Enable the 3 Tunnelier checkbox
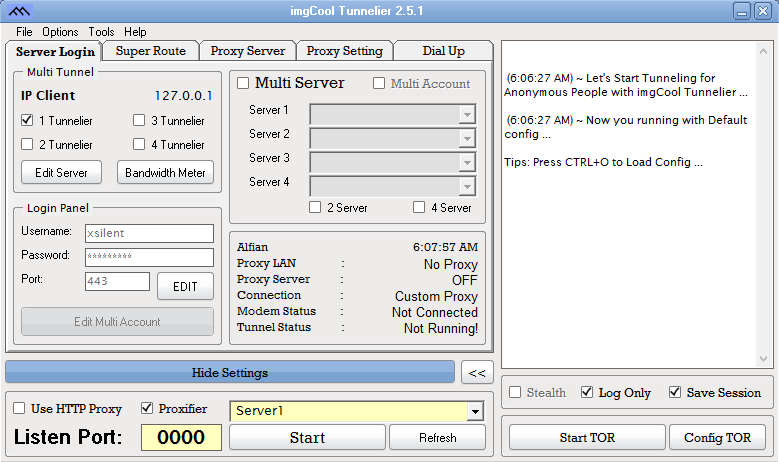 click(x=139, y=120)
